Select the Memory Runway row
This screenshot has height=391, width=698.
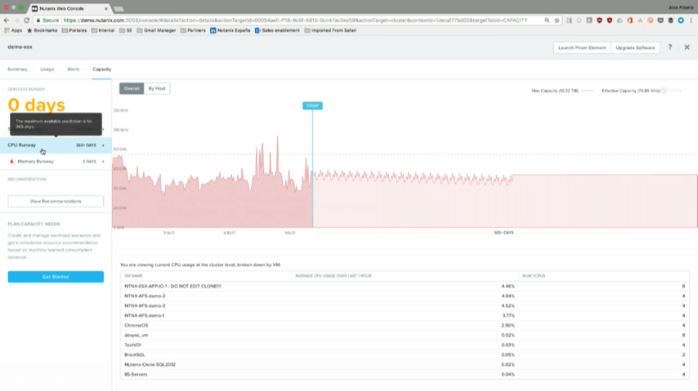[56, 162]
